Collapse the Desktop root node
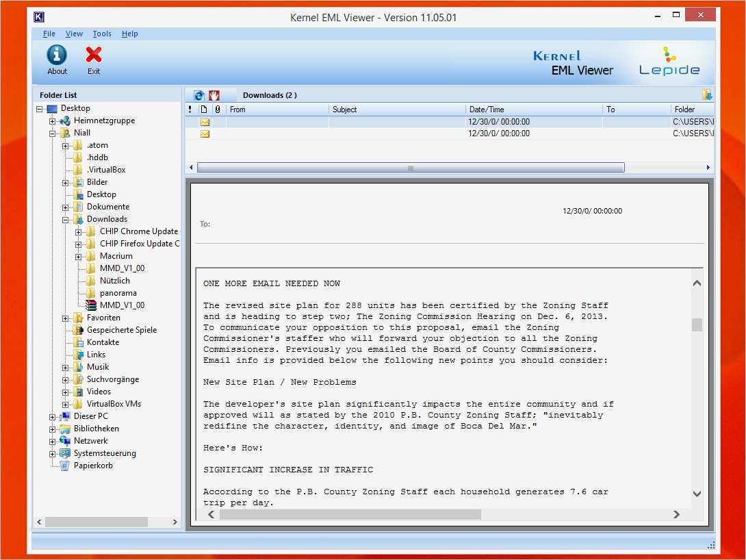The width and height of the screenshot is (746, 560). (40, 109)
